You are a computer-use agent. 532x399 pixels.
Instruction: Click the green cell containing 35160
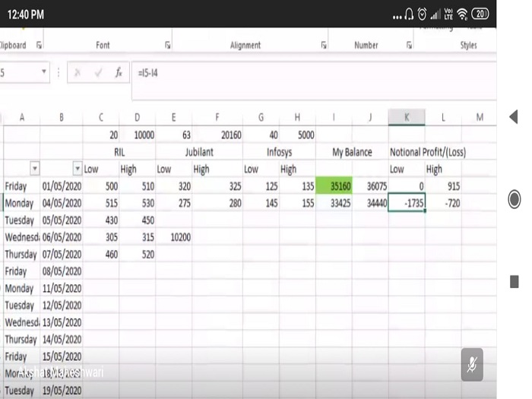(x=334, y=186)
